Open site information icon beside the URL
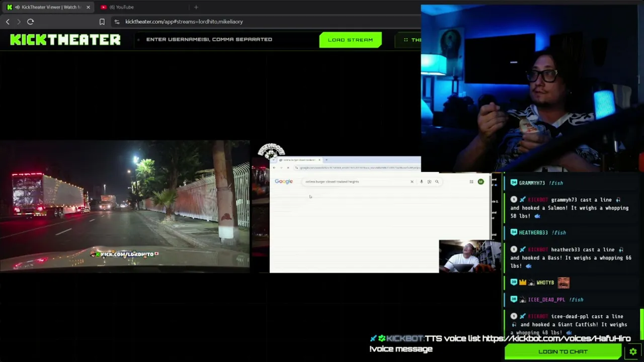The image size is (644, 362). coord(117,22)
